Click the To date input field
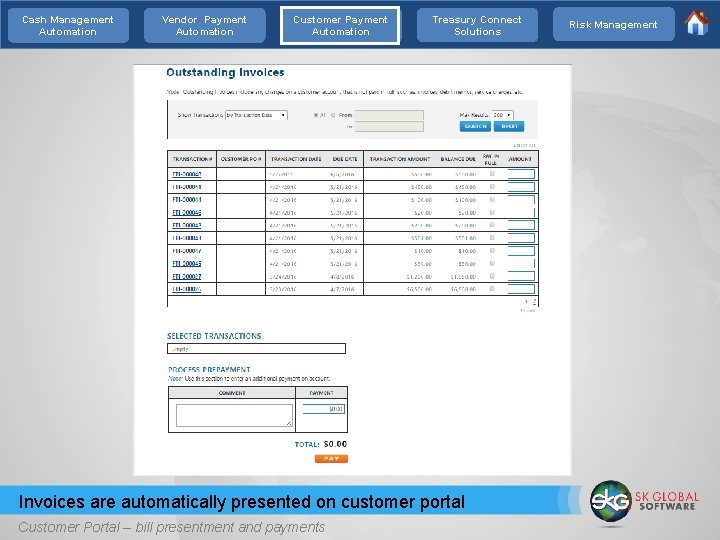Screen dimensions: 720x540 (389, 126)
